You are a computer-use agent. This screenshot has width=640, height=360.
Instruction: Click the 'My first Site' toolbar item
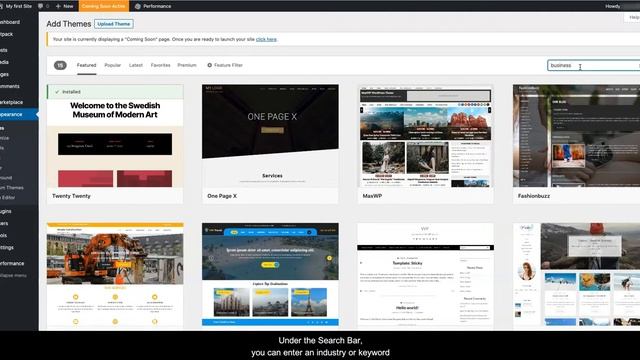pos(16,6)
